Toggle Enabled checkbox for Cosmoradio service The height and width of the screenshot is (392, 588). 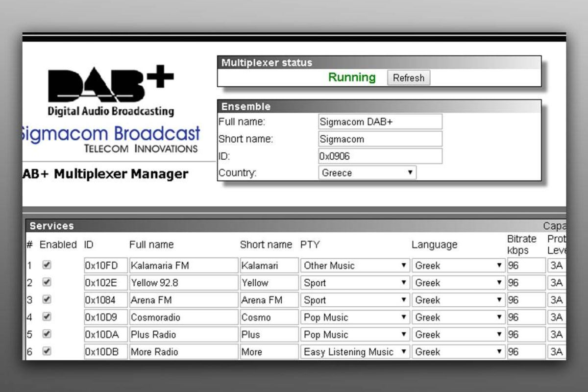coord(47,317)
